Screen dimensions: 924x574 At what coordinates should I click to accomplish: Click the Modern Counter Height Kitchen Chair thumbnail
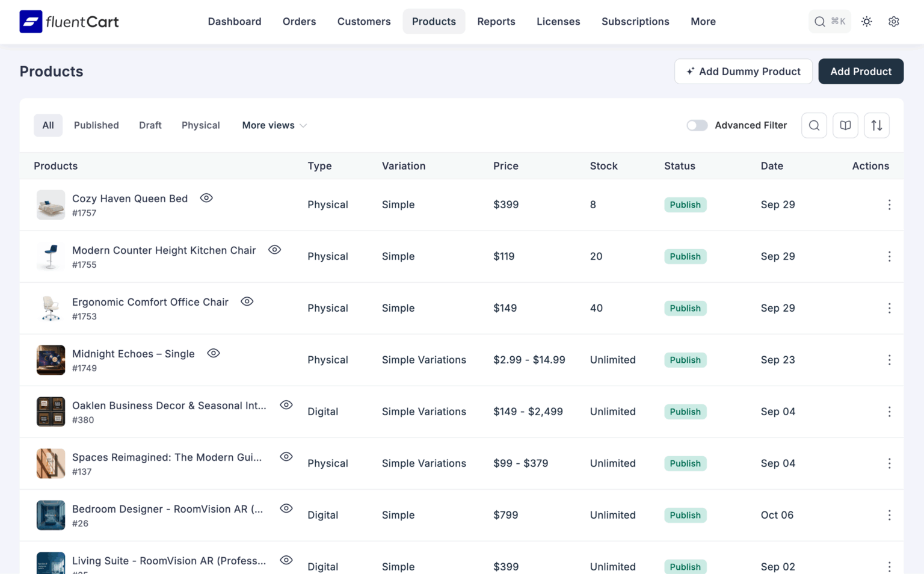(51, 256)
